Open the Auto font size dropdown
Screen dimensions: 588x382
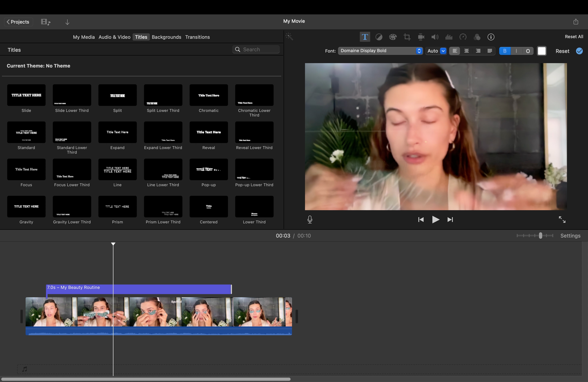[436, 51]
